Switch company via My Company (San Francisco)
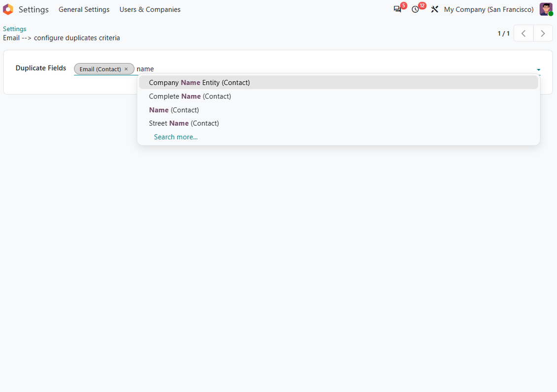 pyautogui.click(x=489, y=9)
